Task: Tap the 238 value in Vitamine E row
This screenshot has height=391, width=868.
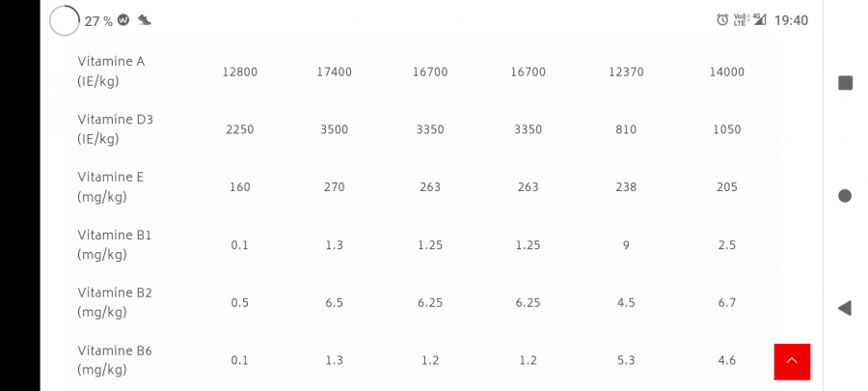Action: 626,187
